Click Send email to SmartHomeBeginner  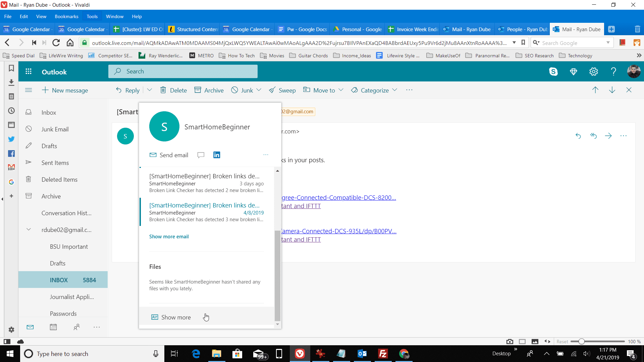(x=169, y=155)
